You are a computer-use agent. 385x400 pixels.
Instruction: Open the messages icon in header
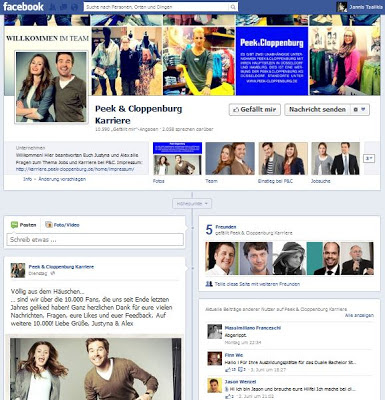coord(63,7)
